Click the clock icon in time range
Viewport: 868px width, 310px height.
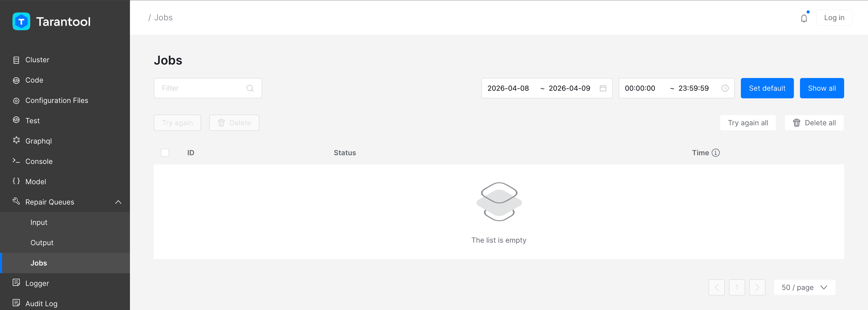(725, 88)
